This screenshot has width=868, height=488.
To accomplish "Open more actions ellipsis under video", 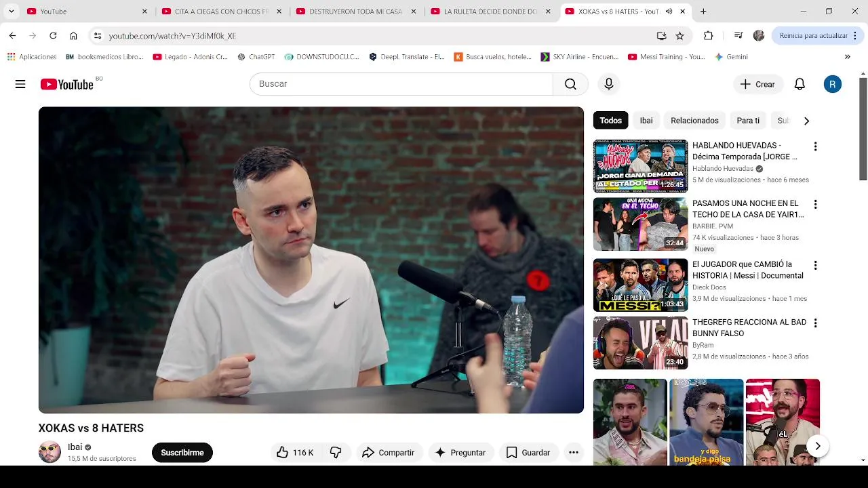I will click(x=574, y=452).
